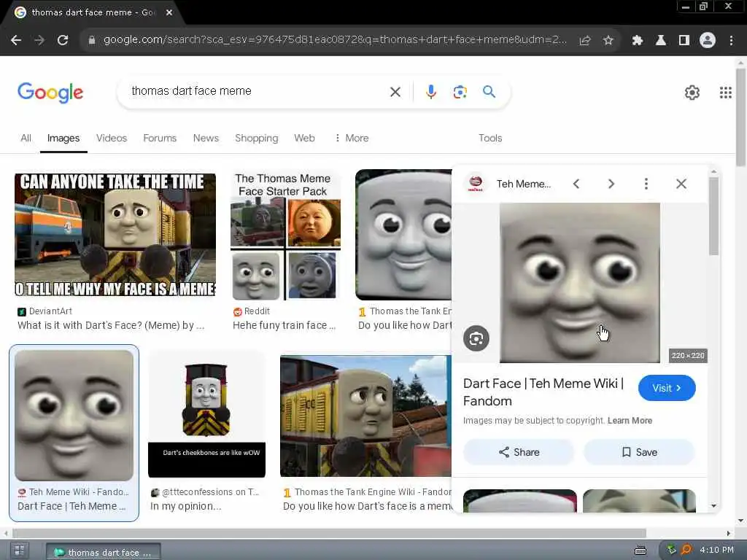This screenshot has width=747, height=560.
Task: Open the address bar share icon
Action: [585, 41]
